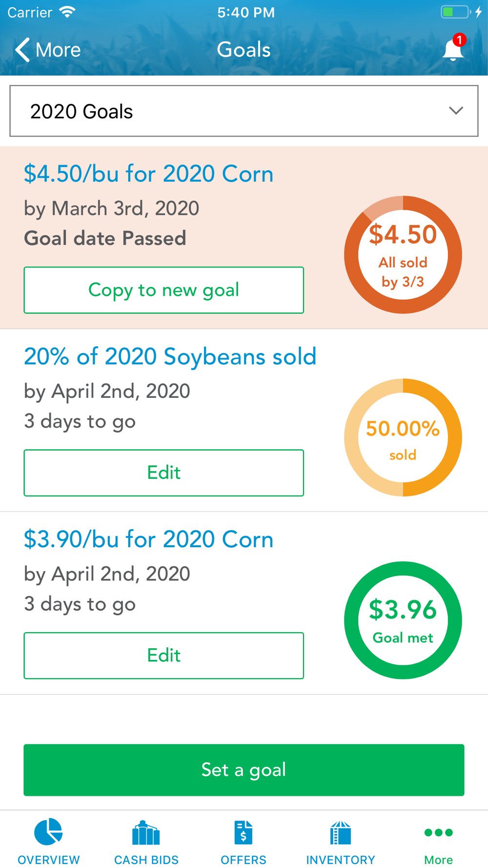Viewport: 488px width, 868px height.
Task: Tap the green Set a goal button
Action: [x=244, y=770]
